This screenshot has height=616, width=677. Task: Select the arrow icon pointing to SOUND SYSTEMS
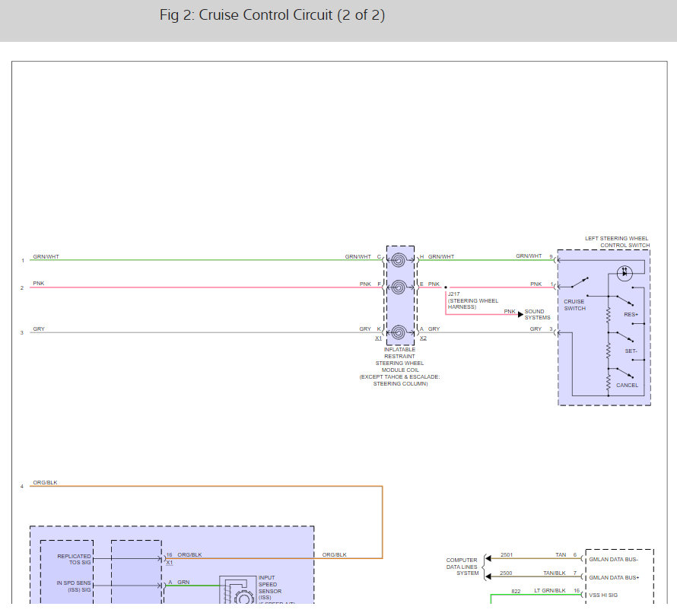(520, 314)
